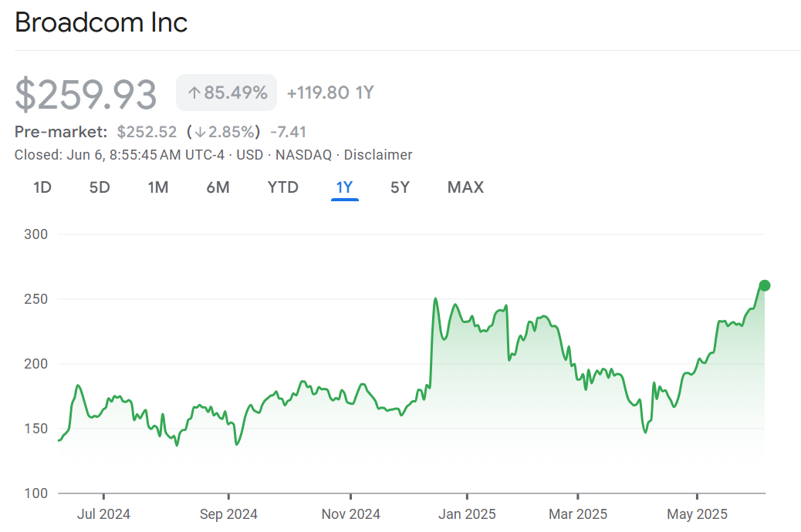The image size is (801, 532).
Task: Click the May 2025 axis label
Action: pos(697,514)
